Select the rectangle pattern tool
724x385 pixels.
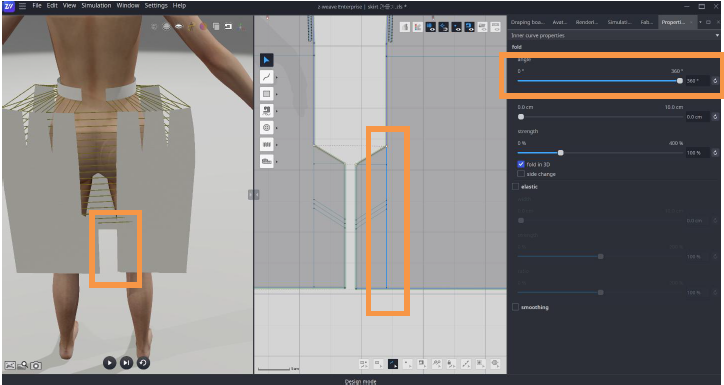266,94
